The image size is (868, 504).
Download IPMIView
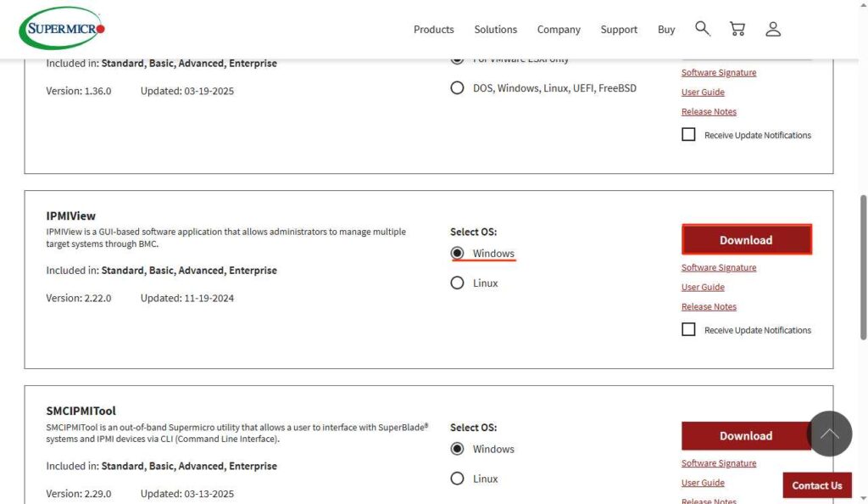point(746,240)
